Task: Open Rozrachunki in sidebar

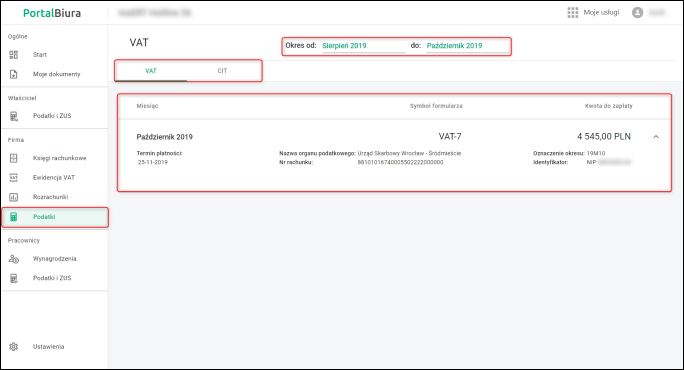Action: (51, 197)
